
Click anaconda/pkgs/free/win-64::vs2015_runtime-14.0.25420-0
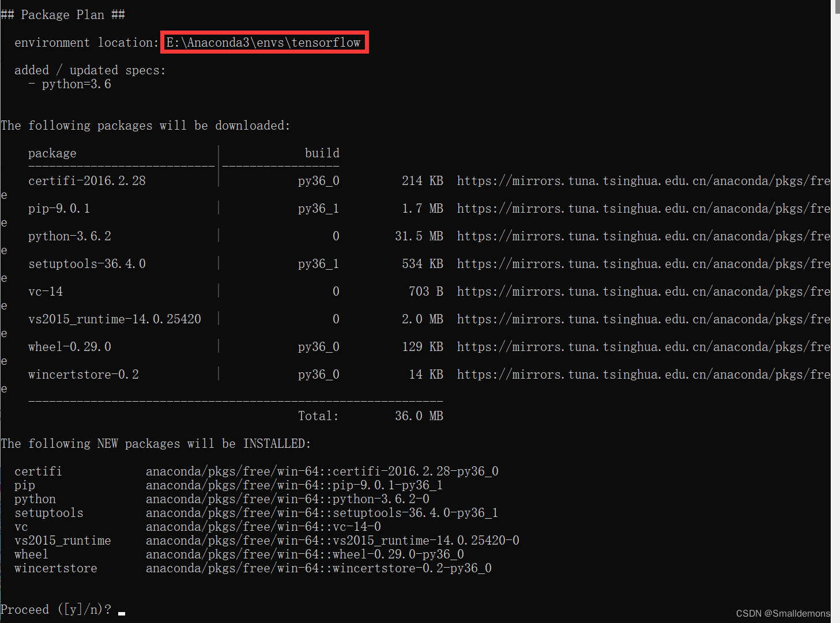click(333, 541)
